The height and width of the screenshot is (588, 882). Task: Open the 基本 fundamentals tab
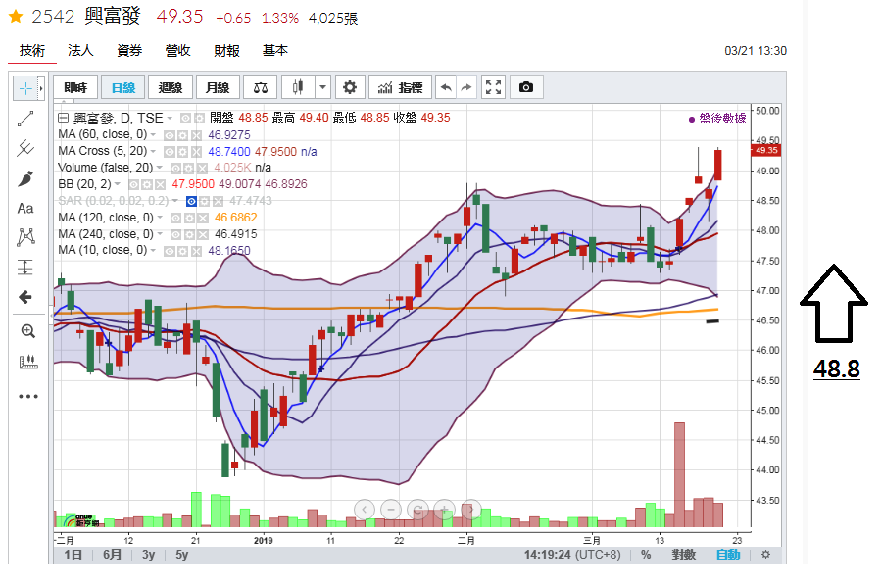[x=275, y=51]
